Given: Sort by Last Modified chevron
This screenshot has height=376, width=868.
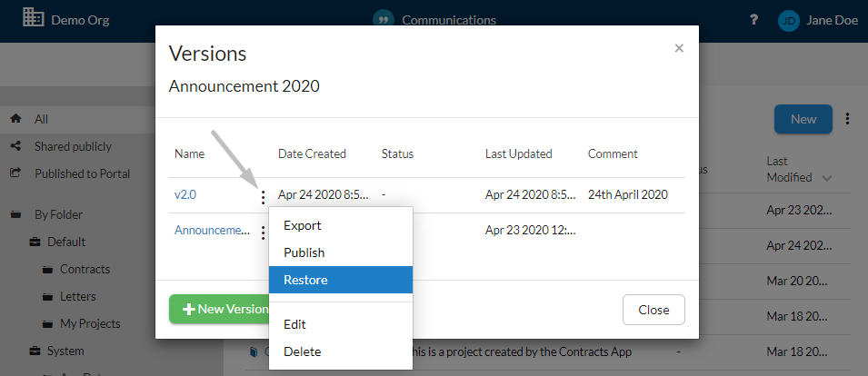Looking at the screenshot, I should click(827, 178).
